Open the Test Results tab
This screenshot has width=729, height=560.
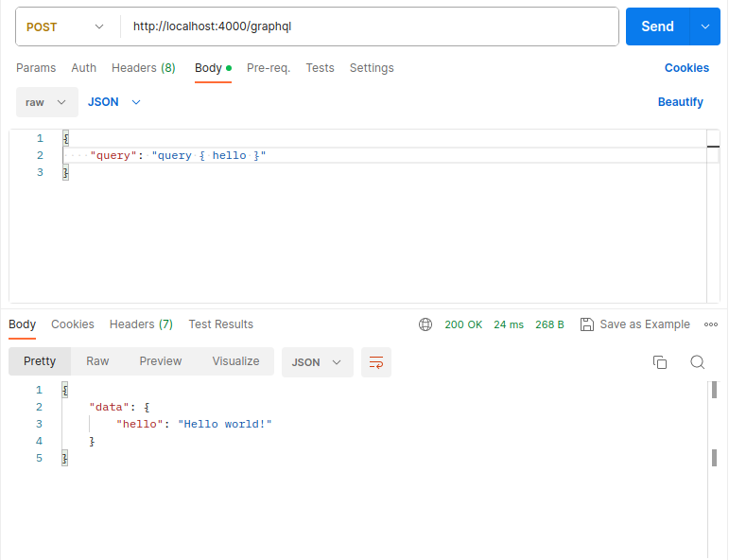(221, 324)
